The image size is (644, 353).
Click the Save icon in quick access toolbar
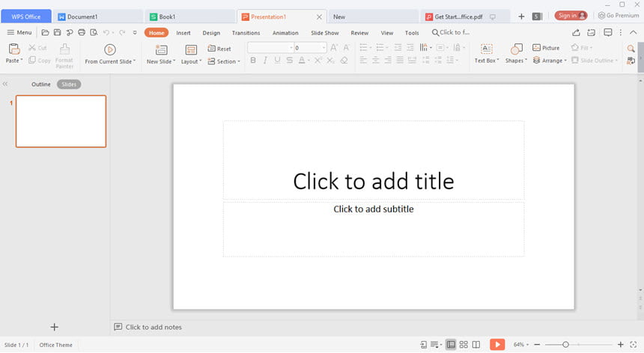coord(57,32)
